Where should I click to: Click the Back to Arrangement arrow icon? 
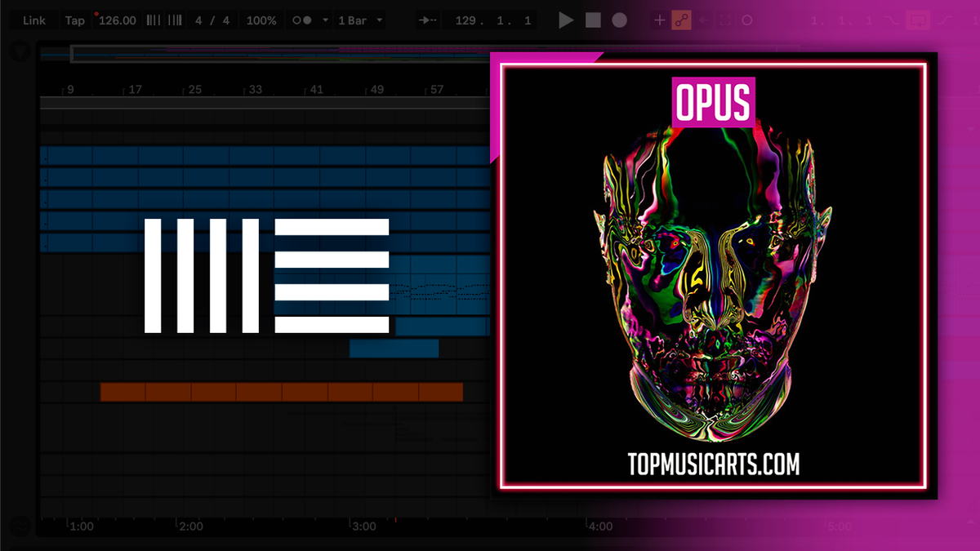[x=704, y=20]
